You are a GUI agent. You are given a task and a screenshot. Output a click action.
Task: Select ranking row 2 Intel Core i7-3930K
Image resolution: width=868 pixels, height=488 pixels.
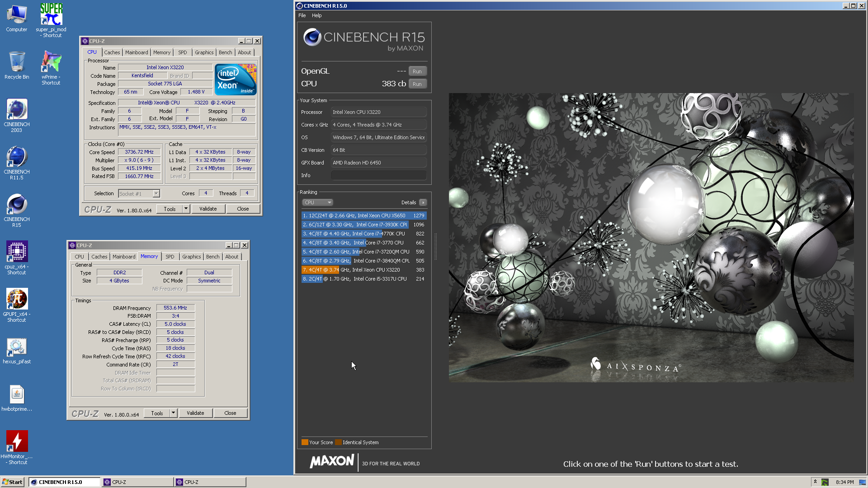(364, 225)
